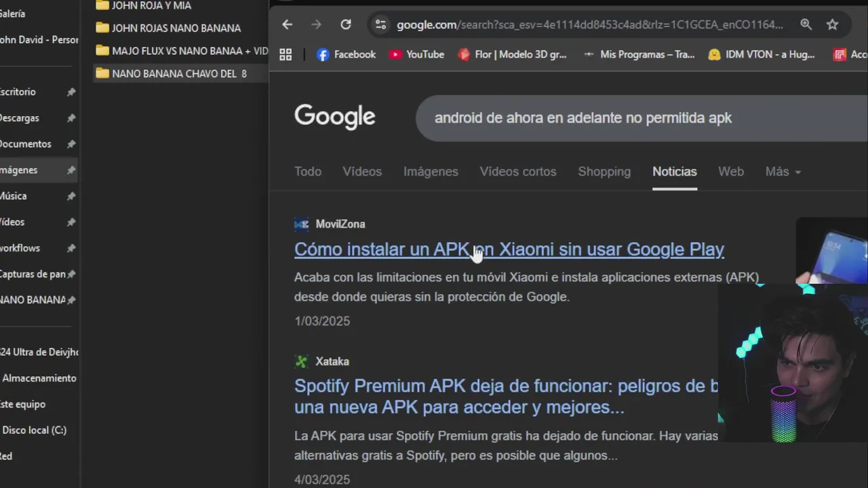
Task: Click folder icon of JOHN ROJAS NANO BANANA
Action: pyautogui.click(x=102, y=28)
